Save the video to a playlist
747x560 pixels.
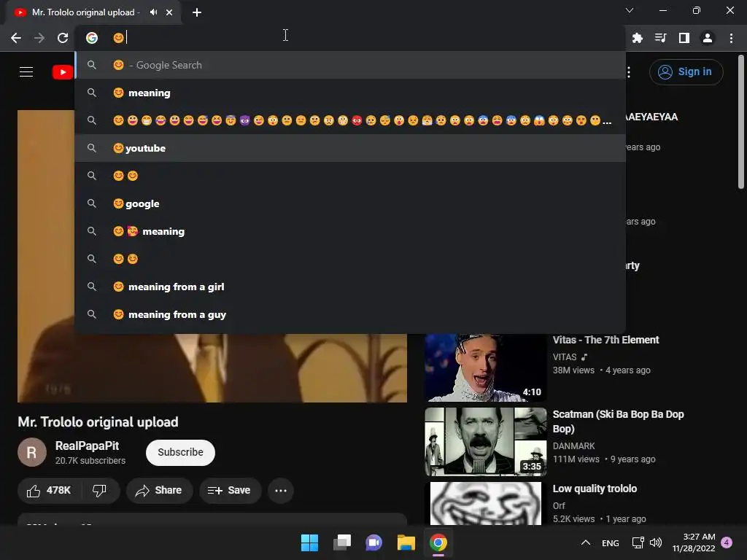pyautogui.click(x=230, y=491)
